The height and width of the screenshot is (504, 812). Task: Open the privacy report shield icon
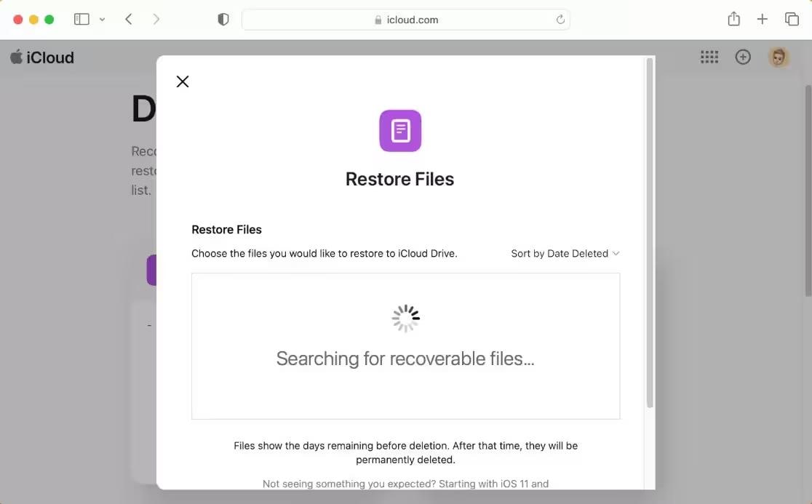pos(223,20)
